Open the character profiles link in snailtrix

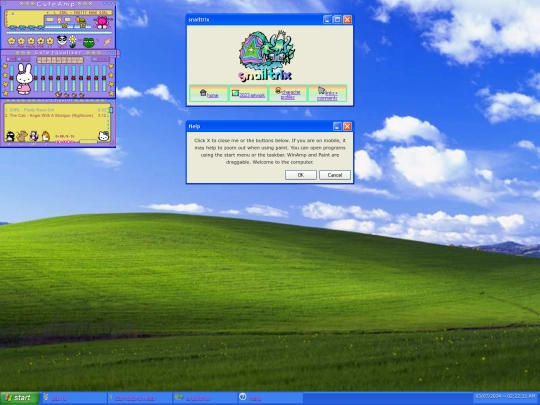pyautogui.click(x=290, y=95)
